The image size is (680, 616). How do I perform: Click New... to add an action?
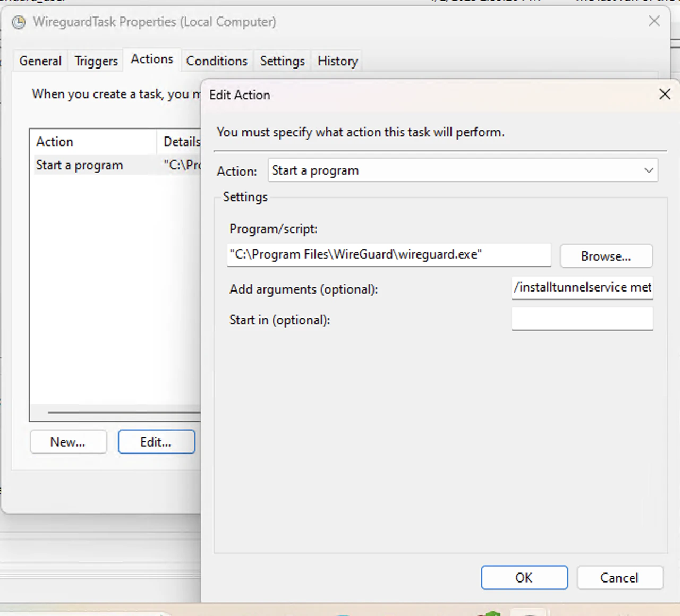(x=68, y=441)
